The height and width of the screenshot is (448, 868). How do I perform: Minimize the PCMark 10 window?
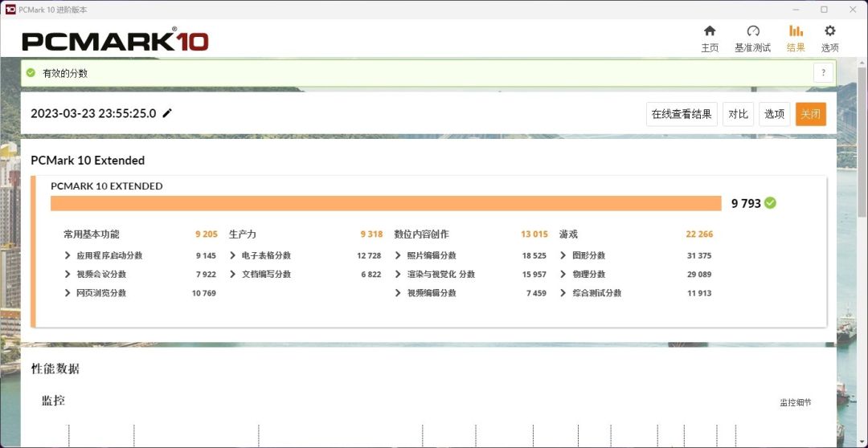pos(796,10)
